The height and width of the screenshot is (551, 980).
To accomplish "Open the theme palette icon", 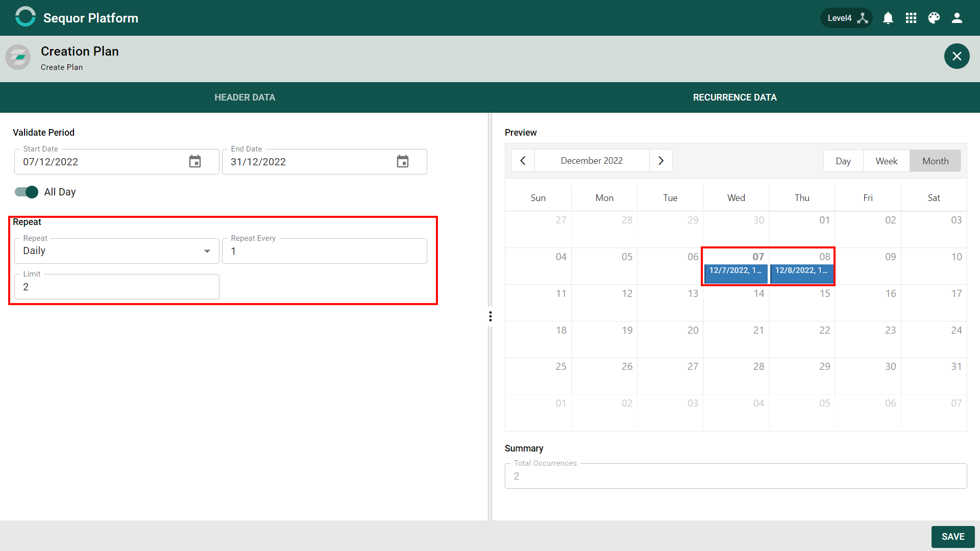I will point(934,18).
